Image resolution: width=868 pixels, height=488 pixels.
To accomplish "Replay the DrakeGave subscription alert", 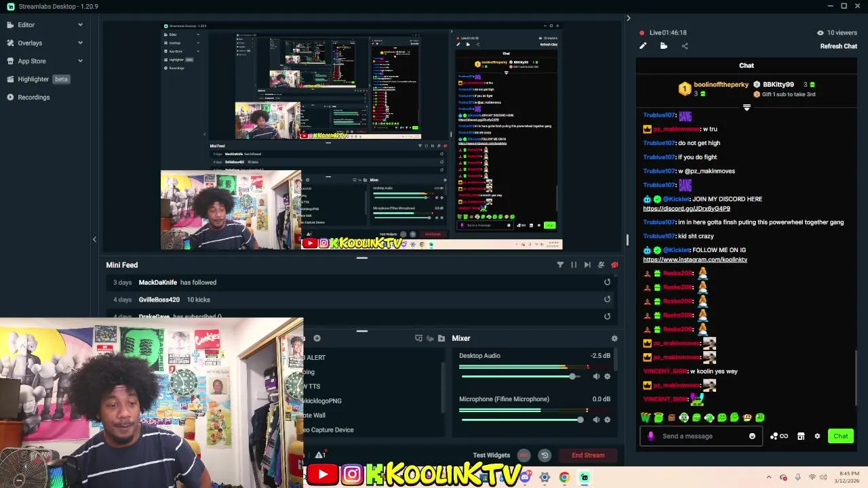I will pos(607,316).
